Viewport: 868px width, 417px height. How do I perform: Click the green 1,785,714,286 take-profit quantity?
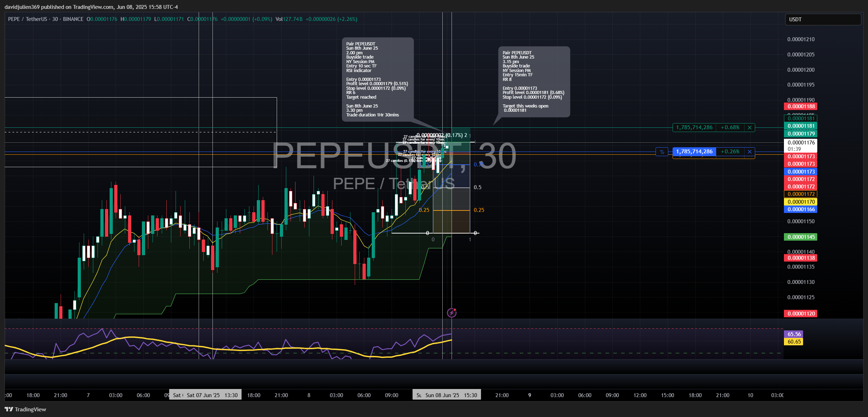[694, 127]
